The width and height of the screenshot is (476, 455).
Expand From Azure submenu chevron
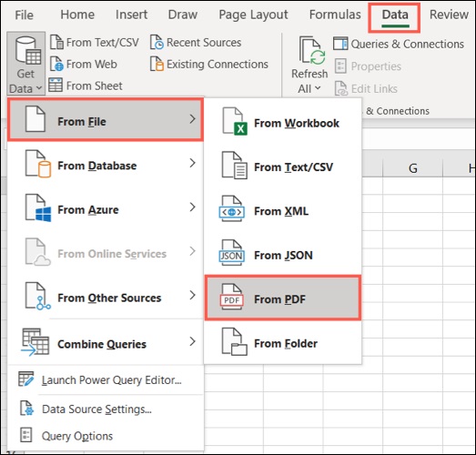pos(192,207)
